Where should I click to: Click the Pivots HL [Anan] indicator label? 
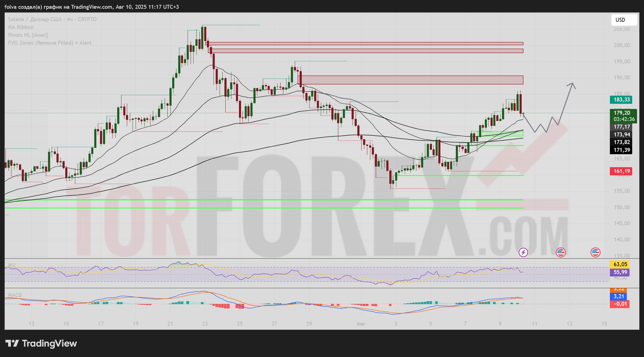point(28,35)
